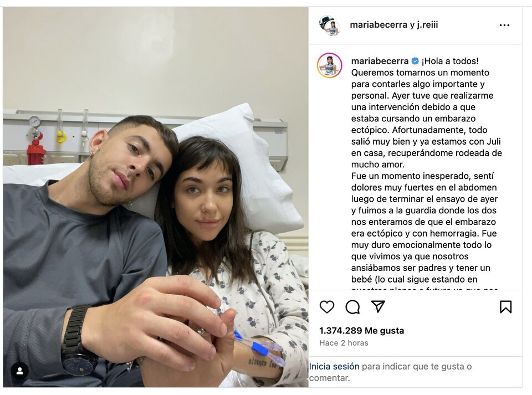Click the word 'comentar' in login prompt
532x395 pixels.
click(328, 378)
